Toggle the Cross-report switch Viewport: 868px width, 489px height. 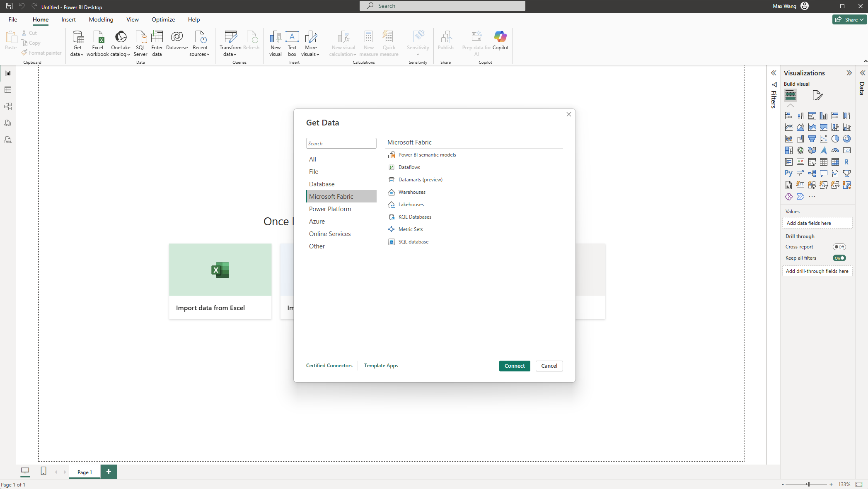[839, 247]
